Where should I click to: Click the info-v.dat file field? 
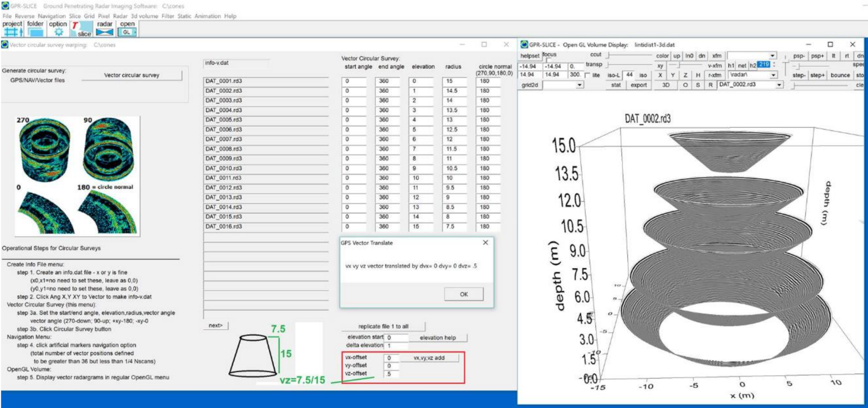[237, 63]
